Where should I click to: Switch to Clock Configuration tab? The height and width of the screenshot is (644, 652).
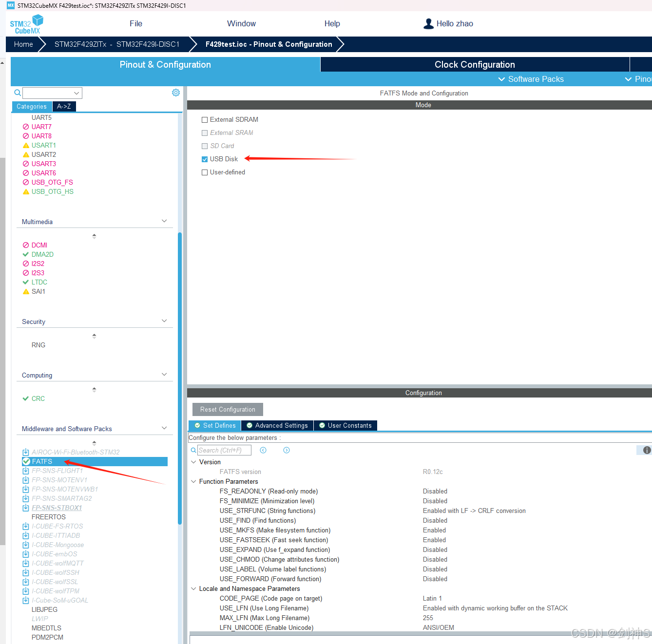click(x=475, y=64)
